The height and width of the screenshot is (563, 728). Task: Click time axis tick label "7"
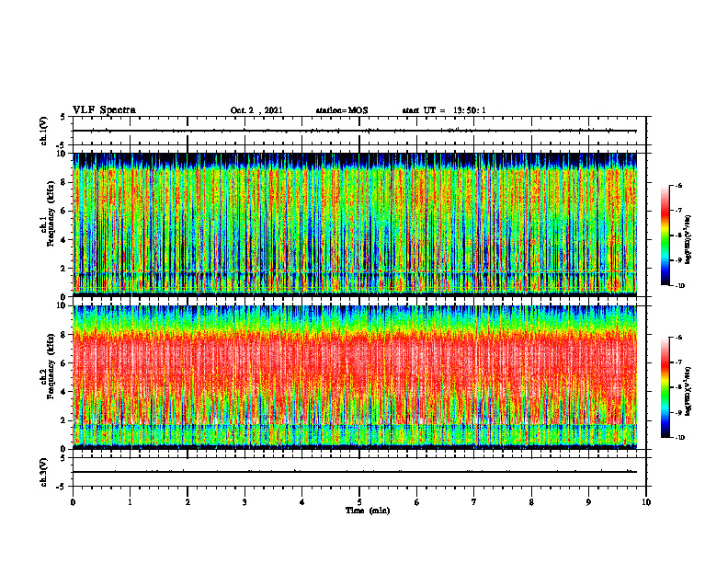pyautogui.click(x=474, y=502)
